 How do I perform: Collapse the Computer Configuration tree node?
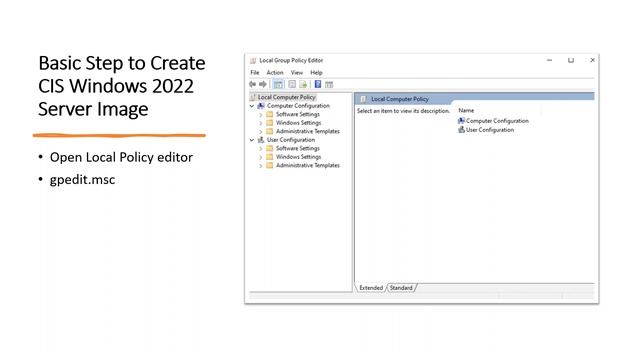pyautogui.click(x=252, y=106)
